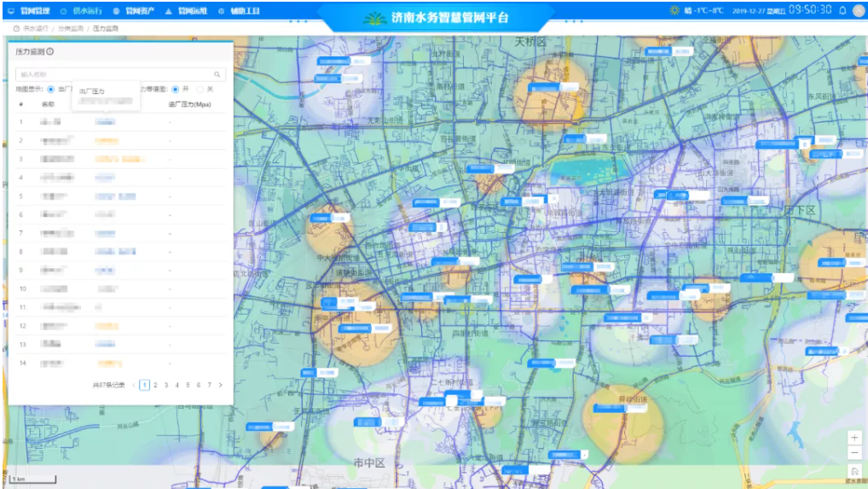Image resolution: width=868 pixels, height=489 pixels.
Task: Turn contour map 开 radio on
Action: pos(176,89)
